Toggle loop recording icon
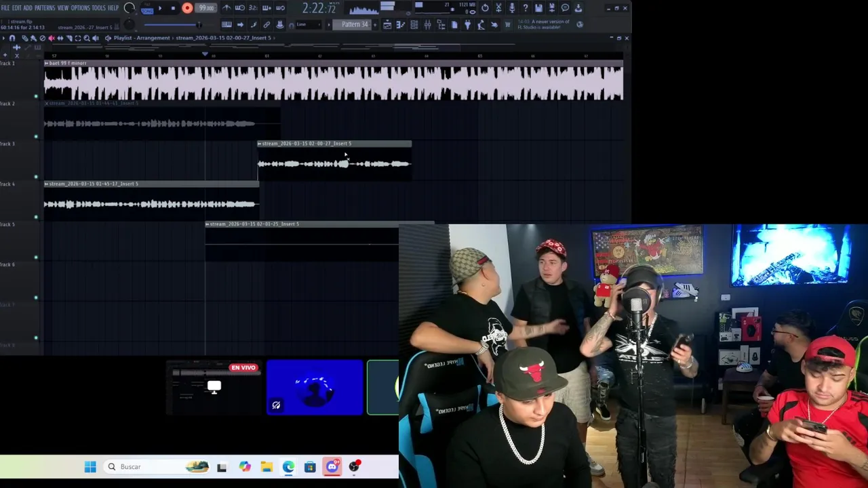Screen dimensions: 868x488 [280, 8]
